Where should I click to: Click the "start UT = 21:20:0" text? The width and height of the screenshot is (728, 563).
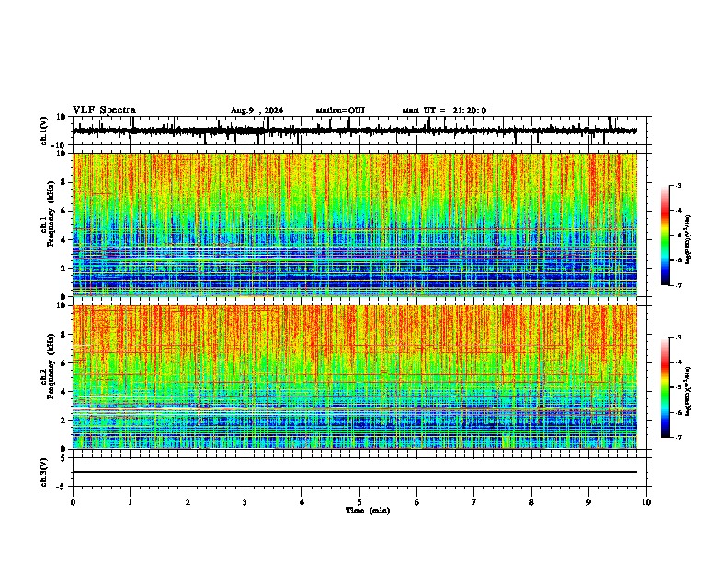(x=444, y=110)
